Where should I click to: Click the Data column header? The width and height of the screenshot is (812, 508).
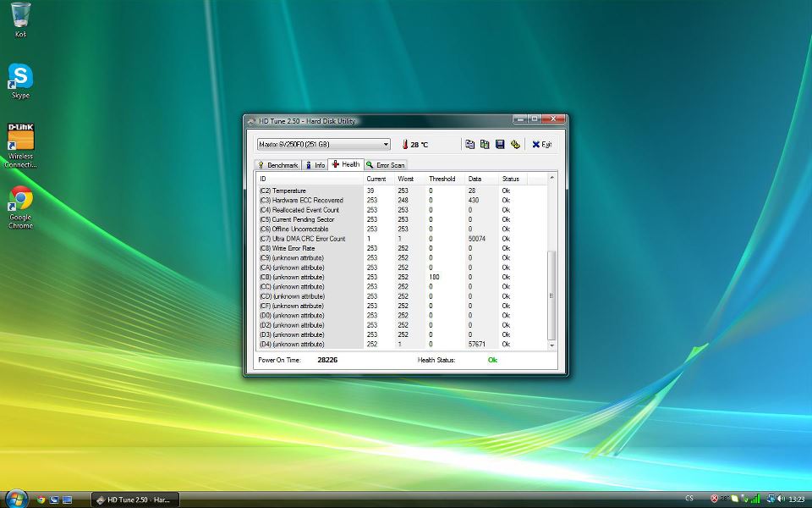click(482, 179)
